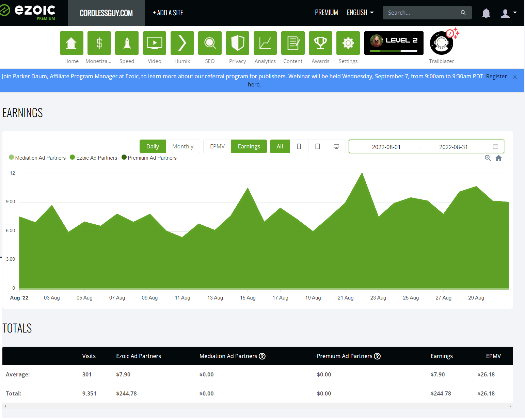This screenshot has width=525, height=420.
Task: Show help for Premium Ad Partners
Action: click(377, 356)
